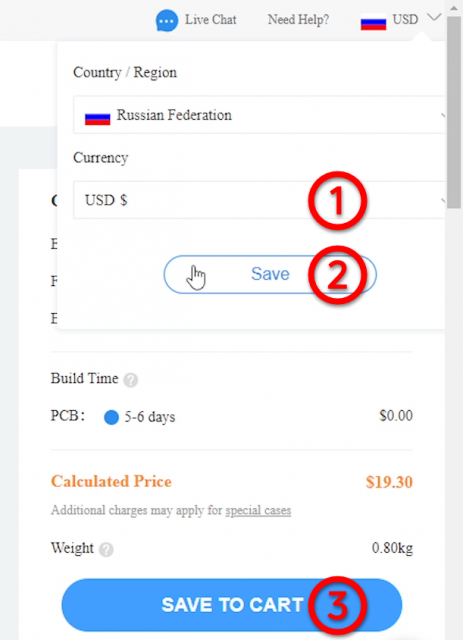This screenshot has width=463, height=640.
Task: Collapse the USD region chevron in header
Action: (434, 18)
